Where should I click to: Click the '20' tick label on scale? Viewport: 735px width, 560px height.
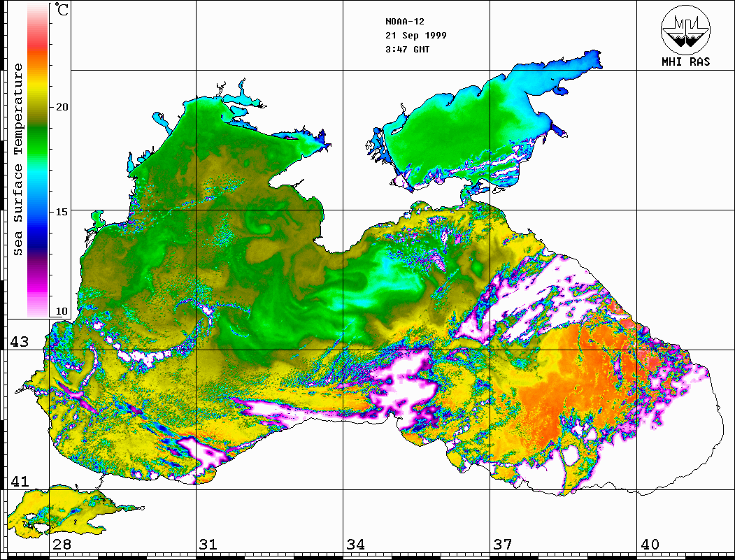62,107
